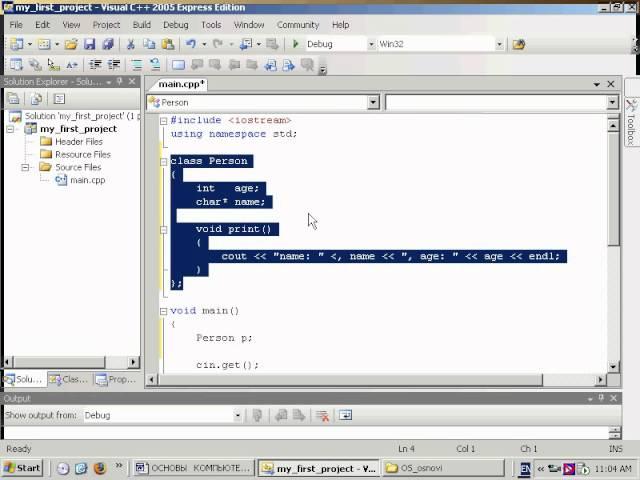
Task: Open the Build menu
Action: pos(142,24)
